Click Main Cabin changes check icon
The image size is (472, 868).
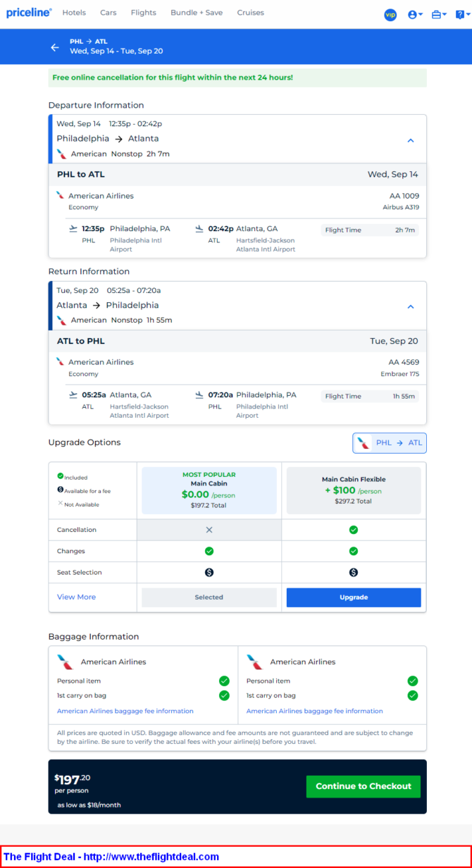(209, 551)
